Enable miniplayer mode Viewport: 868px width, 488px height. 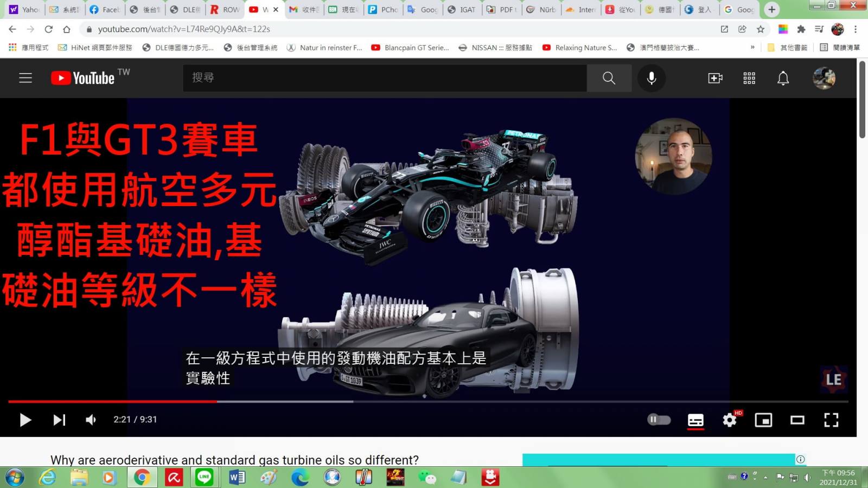[763, 420]
